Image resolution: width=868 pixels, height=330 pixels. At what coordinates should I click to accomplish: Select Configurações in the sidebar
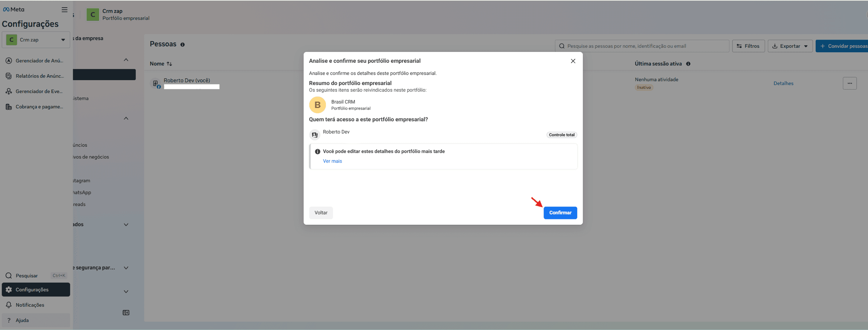[x=36, y=290]
